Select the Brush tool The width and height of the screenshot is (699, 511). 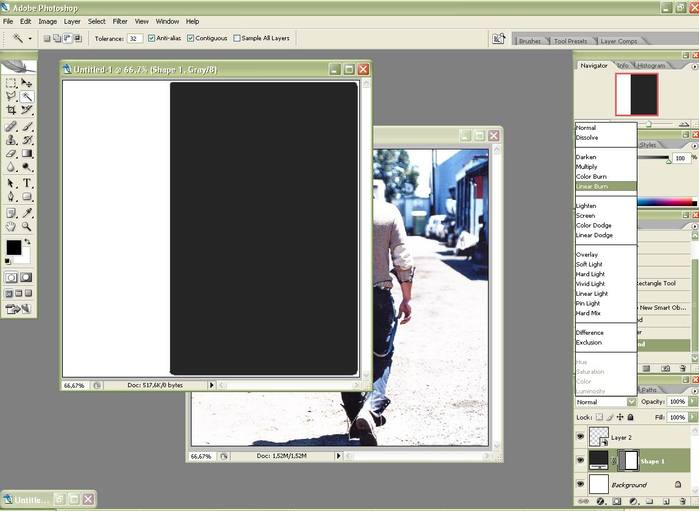pos(27,127)
